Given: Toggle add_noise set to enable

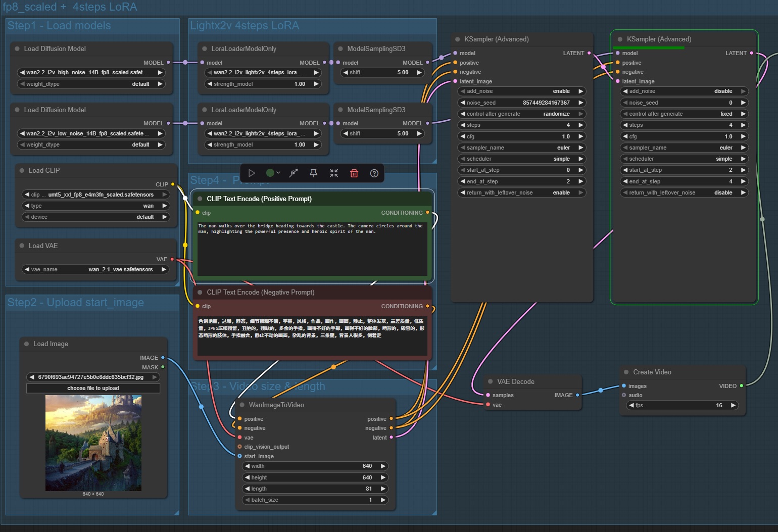Looking at the screenshot, I should pos(522,91).
